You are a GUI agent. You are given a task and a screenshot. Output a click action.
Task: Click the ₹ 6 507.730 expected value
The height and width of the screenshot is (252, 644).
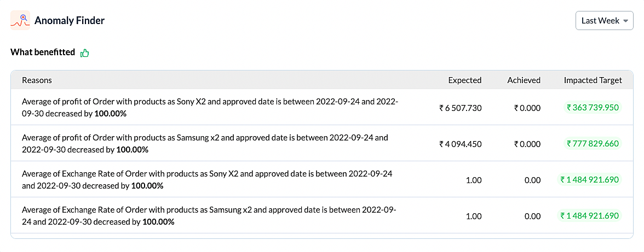pyautogui.click(x=461, y=108)
